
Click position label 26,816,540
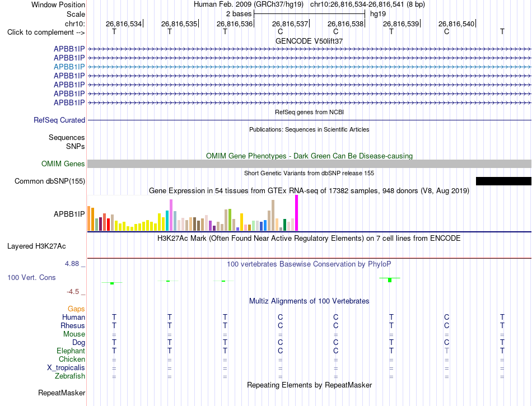[x=456, y=24]
